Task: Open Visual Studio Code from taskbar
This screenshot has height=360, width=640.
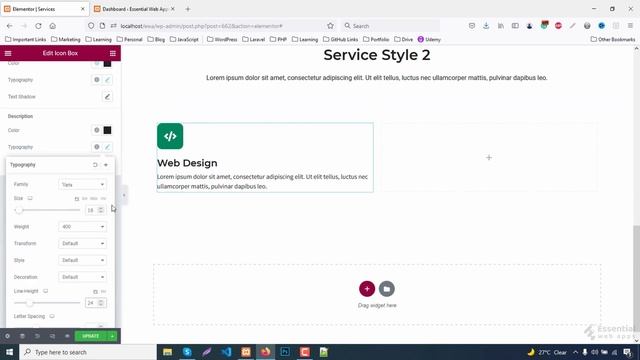Action: [x=226, y=352]
